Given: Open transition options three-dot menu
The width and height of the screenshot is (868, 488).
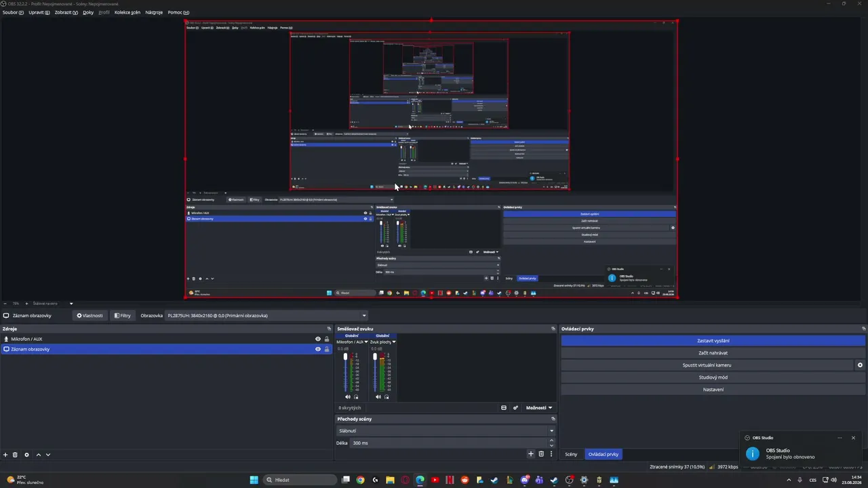Looking at the screenshot, I should tap(551, 454).
